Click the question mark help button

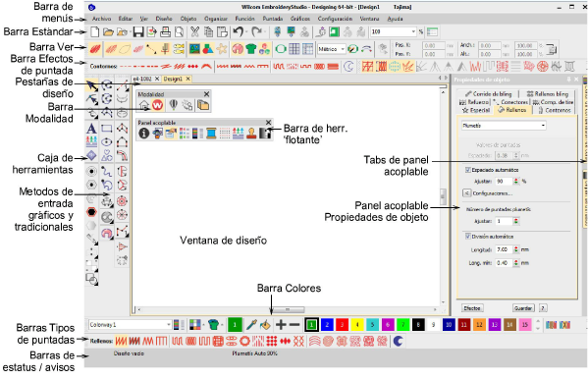(543, 308)
